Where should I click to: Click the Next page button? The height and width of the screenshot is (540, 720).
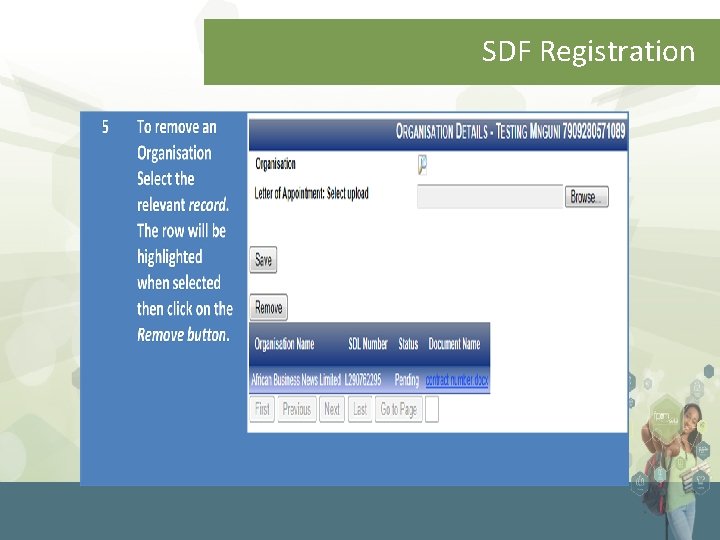(332, 409)
